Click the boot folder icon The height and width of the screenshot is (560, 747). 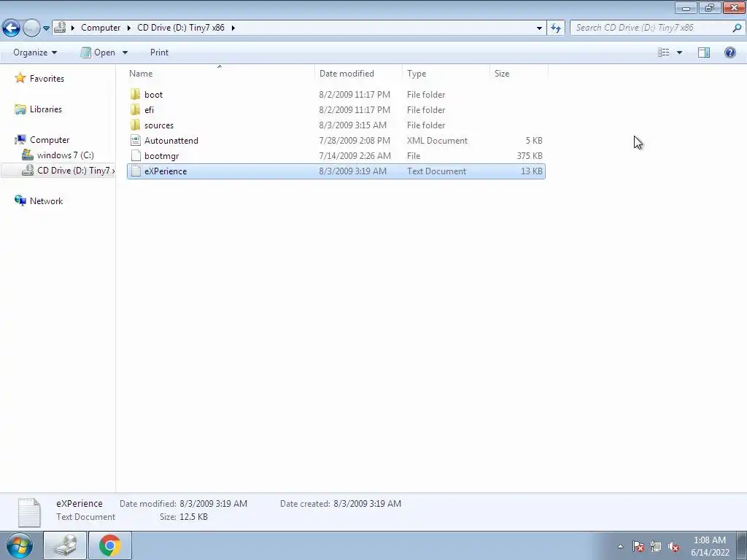coord(135,94)
